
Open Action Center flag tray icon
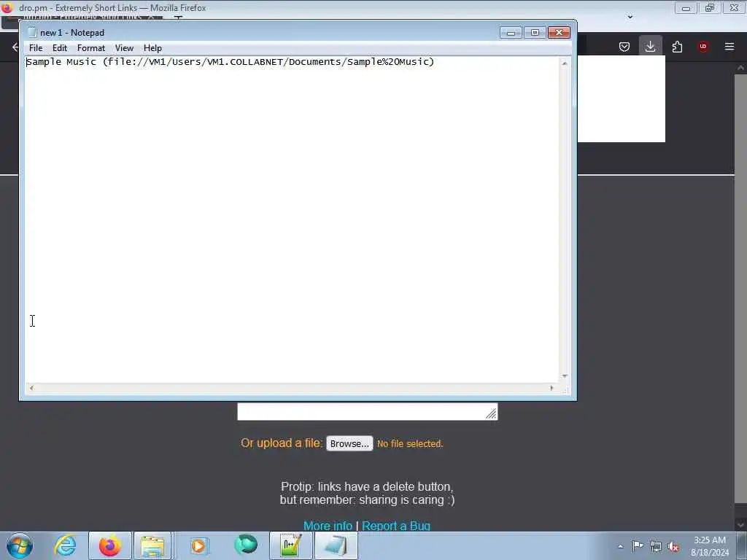tap(638, 546)
